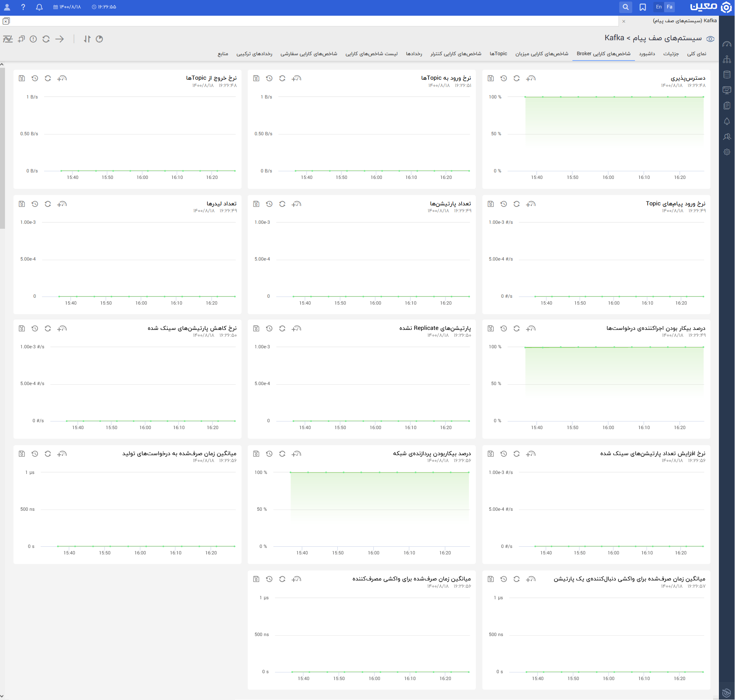Screen dimensions: 735x700
Task: Open history for نرخ کاهش پارتیشن‌های سینک شده
Action: coord(35,328)
